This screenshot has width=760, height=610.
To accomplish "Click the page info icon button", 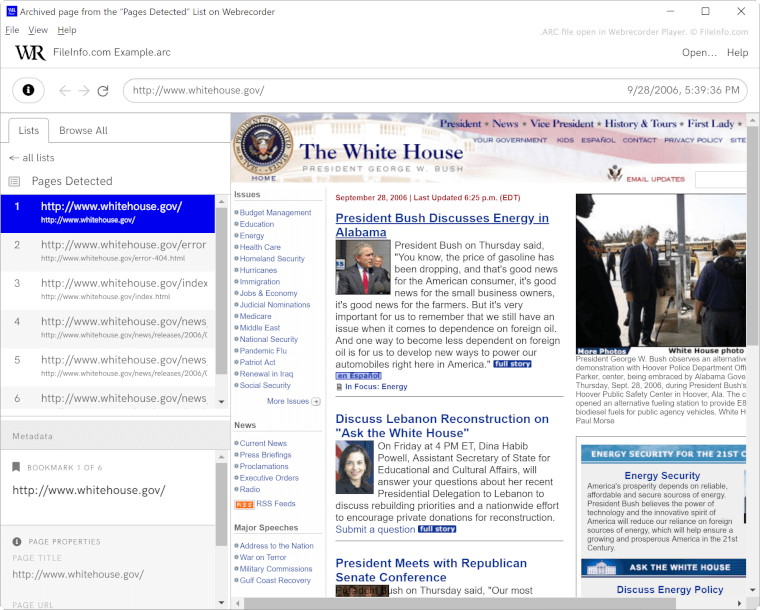I will [x=28, y=90].
